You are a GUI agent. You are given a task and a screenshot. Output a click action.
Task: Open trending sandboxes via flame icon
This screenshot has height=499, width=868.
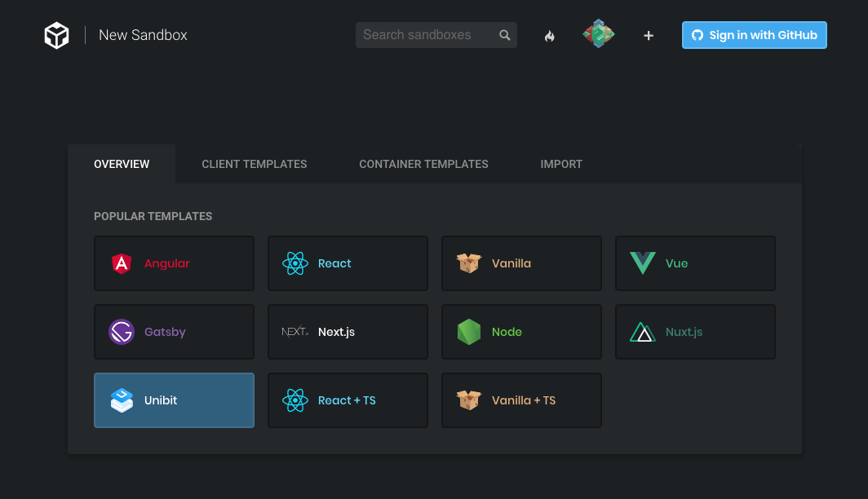(549, 36)
